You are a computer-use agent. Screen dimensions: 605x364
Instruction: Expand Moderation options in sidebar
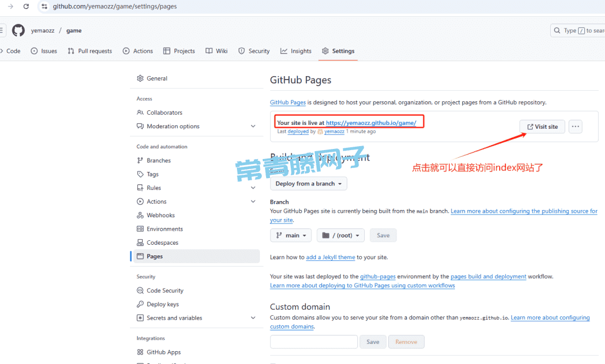point(253,126)
